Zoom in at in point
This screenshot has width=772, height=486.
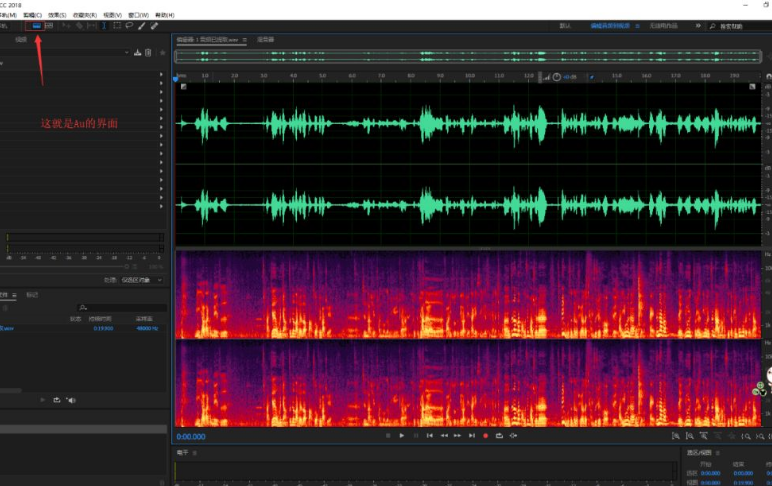(x=746, y=436)
